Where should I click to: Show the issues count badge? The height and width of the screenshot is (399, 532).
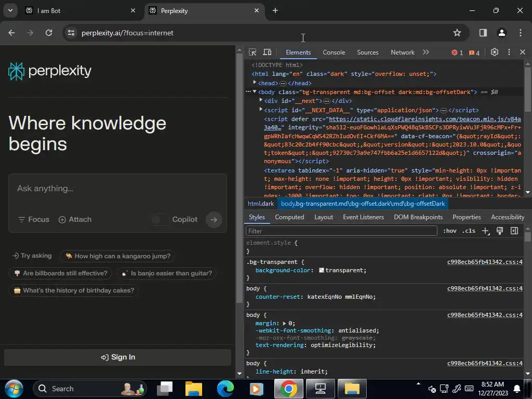474,52
